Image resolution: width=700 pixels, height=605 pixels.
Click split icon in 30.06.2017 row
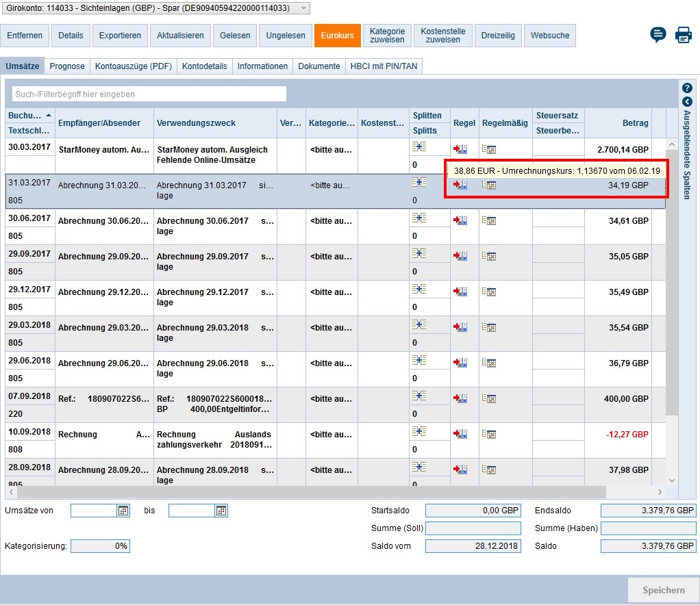tap(418, 218)
